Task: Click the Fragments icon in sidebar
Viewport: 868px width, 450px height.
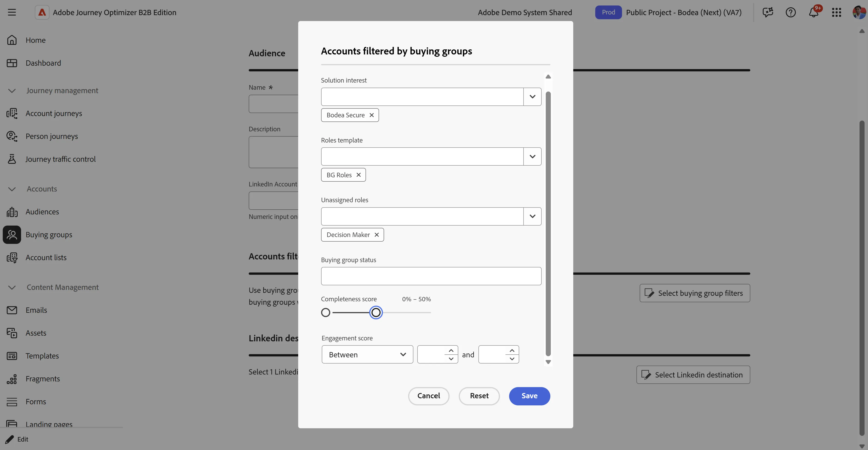Action: (12, 379)
